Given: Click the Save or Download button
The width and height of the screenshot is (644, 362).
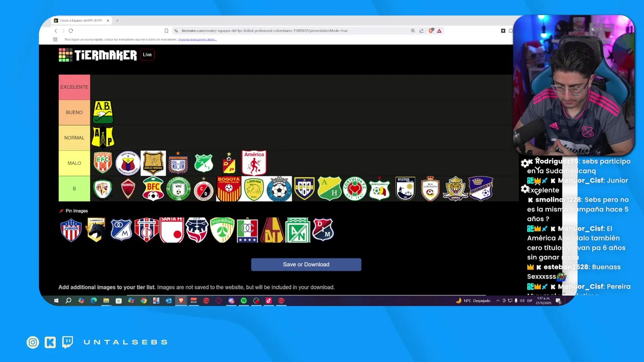Looking at the screenshot, I should [306, 264].
